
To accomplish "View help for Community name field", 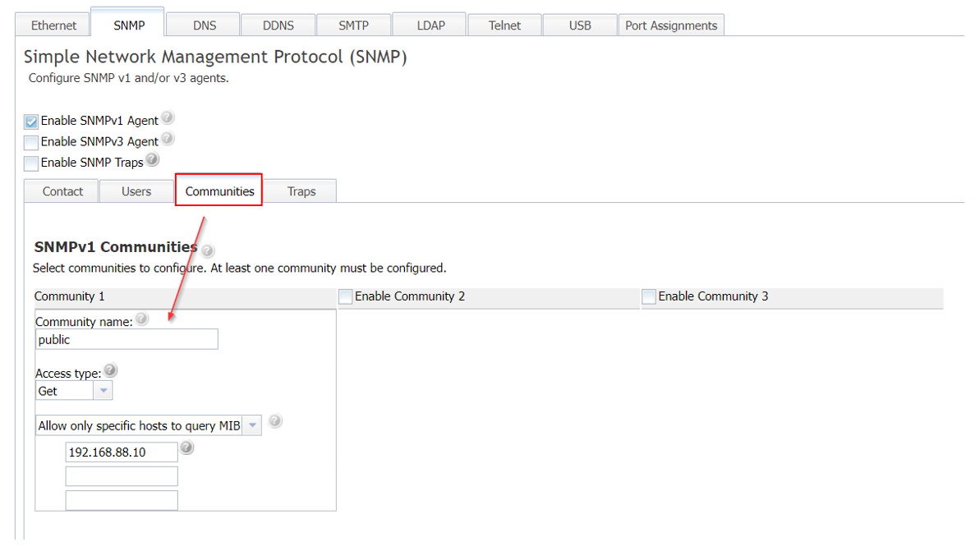I will tap(141, 319).
